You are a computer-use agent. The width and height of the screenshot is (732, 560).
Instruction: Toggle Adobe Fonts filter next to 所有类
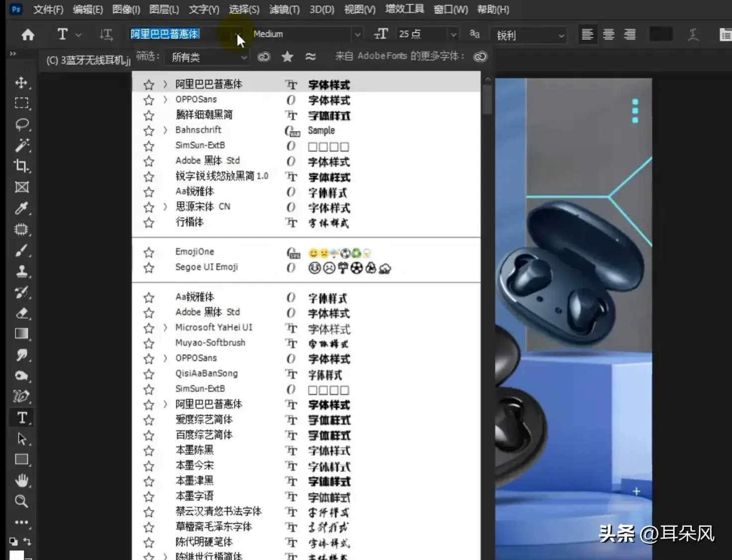(264, 57)
